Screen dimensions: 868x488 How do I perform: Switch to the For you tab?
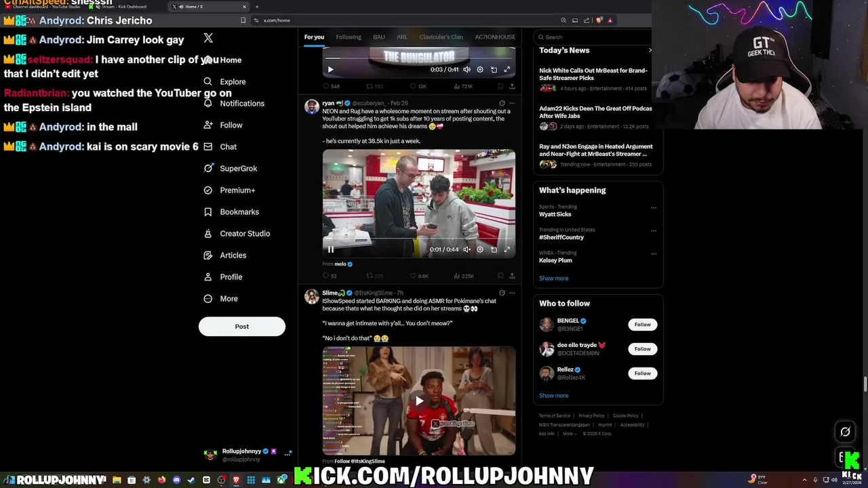click(314, 37)
